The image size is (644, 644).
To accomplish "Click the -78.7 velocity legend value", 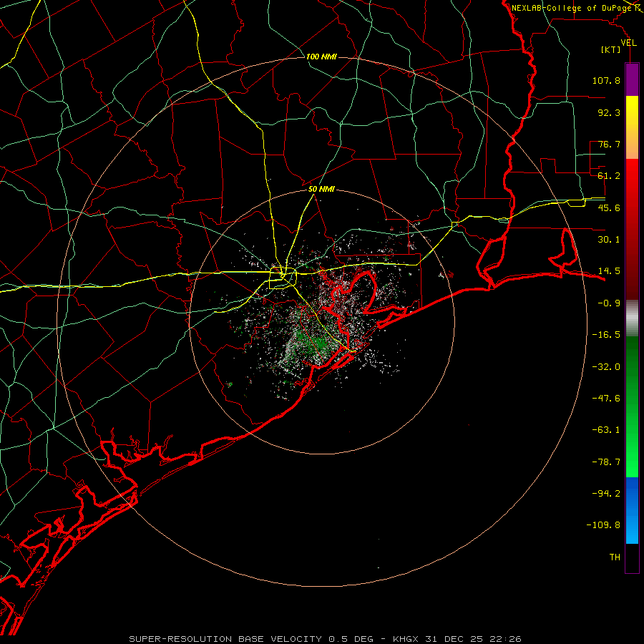I will point(606,462).
